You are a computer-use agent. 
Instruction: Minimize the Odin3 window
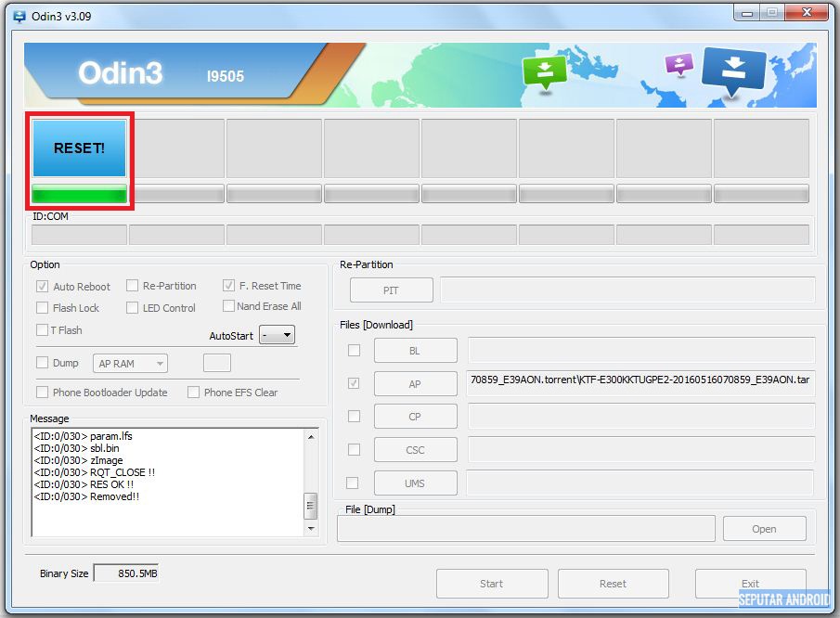pos(747,13)
